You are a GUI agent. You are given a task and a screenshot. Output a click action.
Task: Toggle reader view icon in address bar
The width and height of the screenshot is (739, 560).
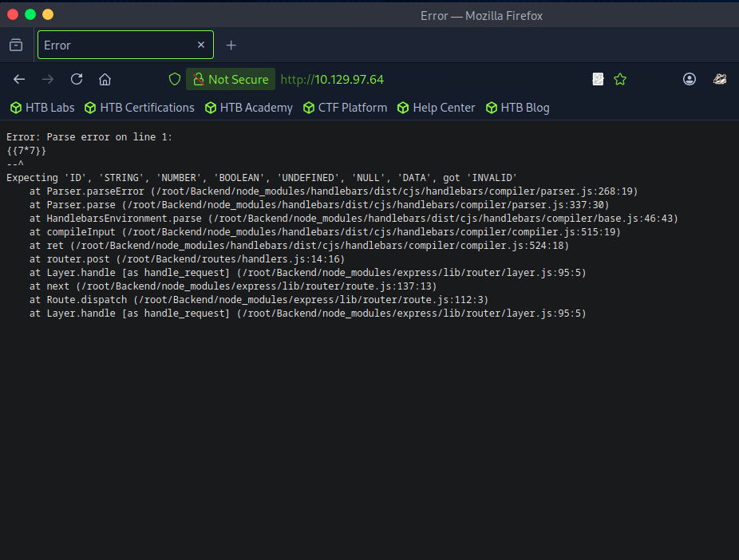pyautogui.click(x=598, y=79)
